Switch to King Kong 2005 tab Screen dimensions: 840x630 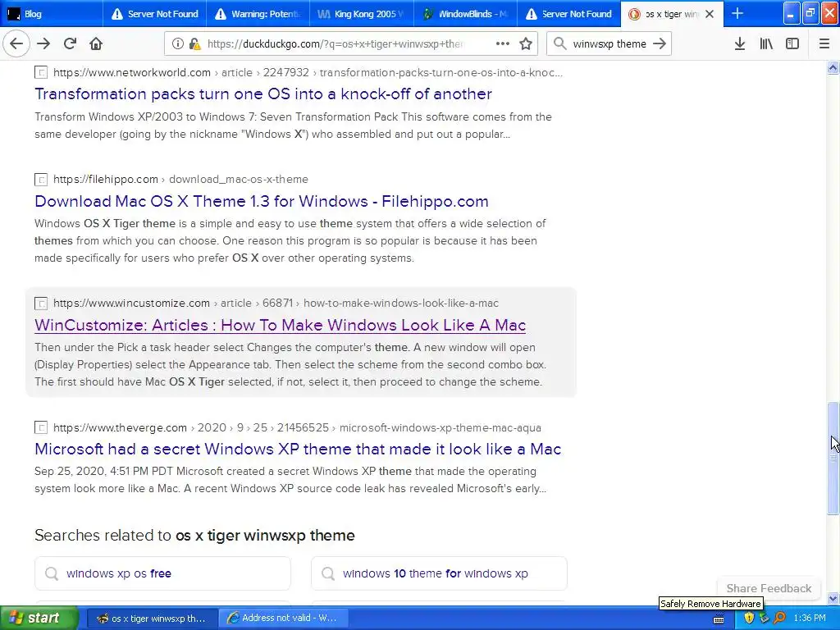click(x=362, y=14)
